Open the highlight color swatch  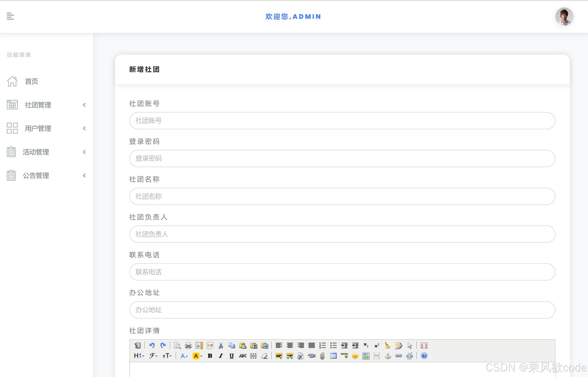coord(196,356)
